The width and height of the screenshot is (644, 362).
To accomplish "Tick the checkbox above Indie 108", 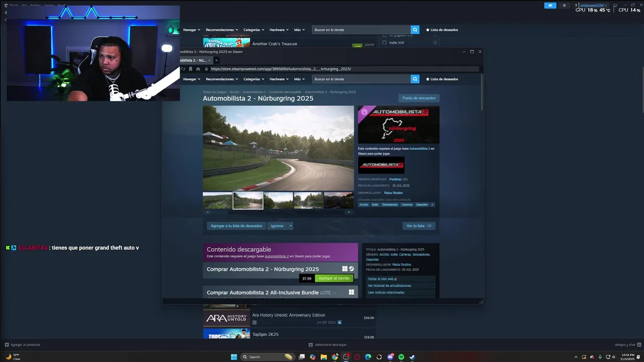I will 384,36.
